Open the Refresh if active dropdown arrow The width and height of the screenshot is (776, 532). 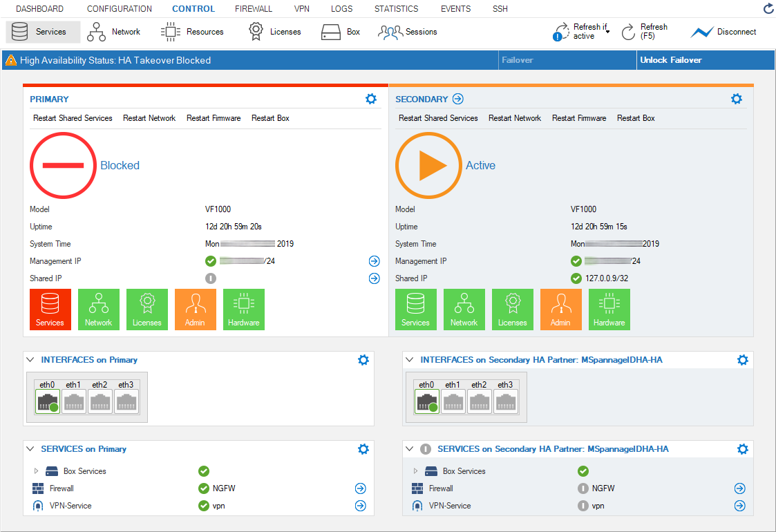coord(607,32)
